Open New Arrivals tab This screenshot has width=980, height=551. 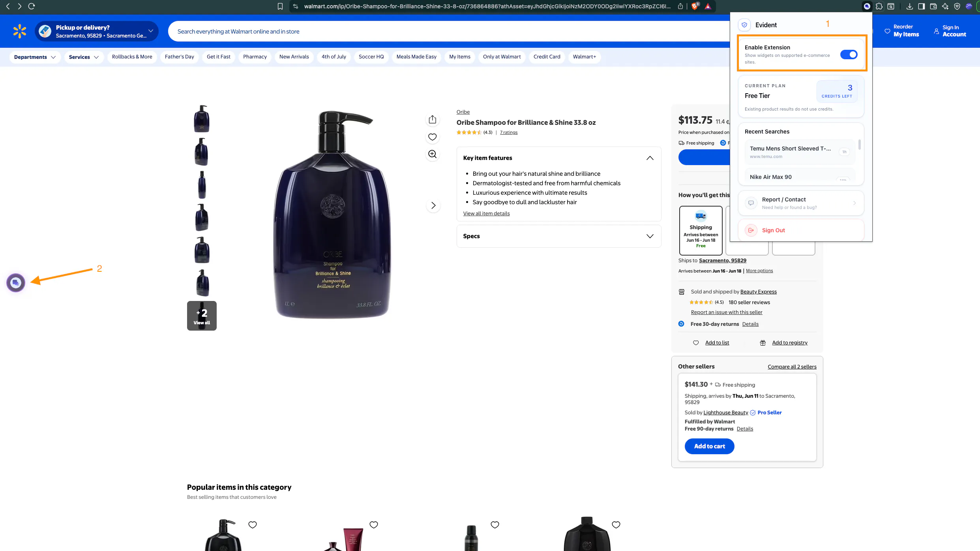(x=294, y=57)
